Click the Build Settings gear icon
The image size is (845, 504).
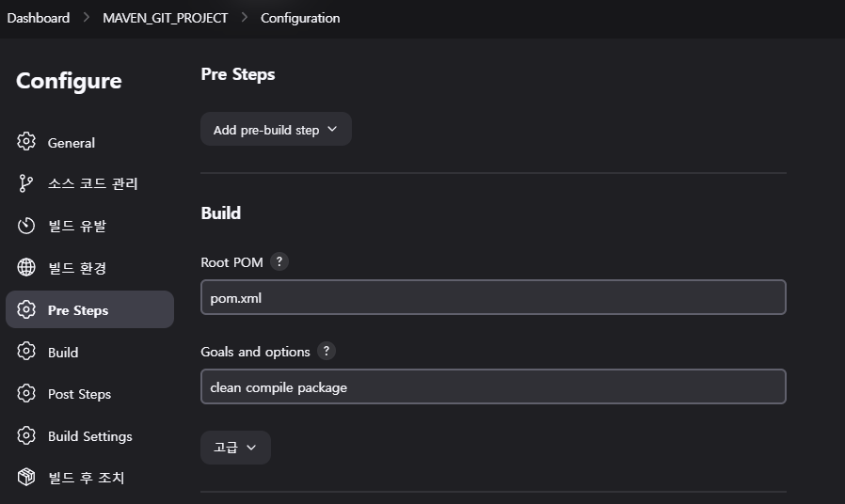click(x=25, y=435)
